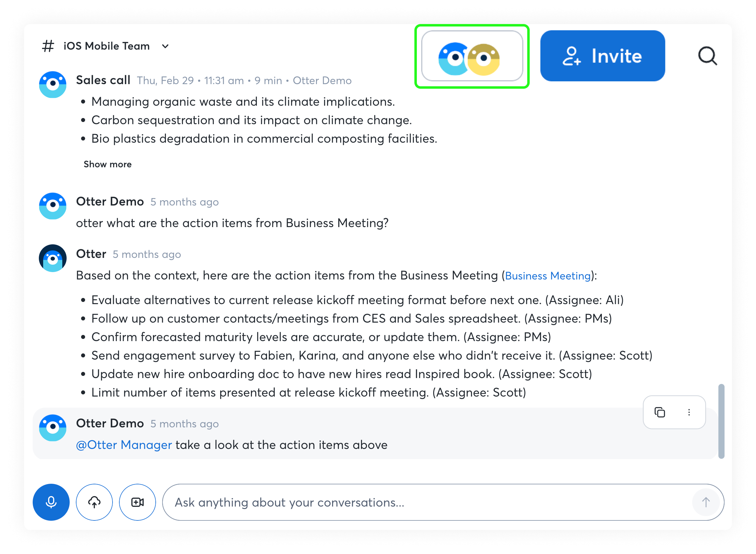The width and height of the screenshot is (756, 554).
Task: Open search with the magnifier icon
Action: pos(707,56)
